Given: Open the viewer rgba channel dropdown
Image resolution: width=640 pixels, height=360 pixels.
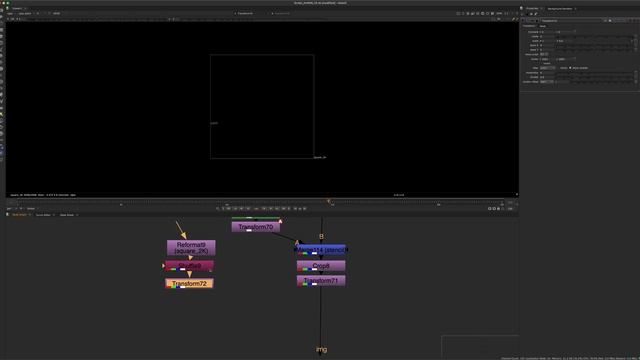Looking at the screenshot, I should 10,13.
